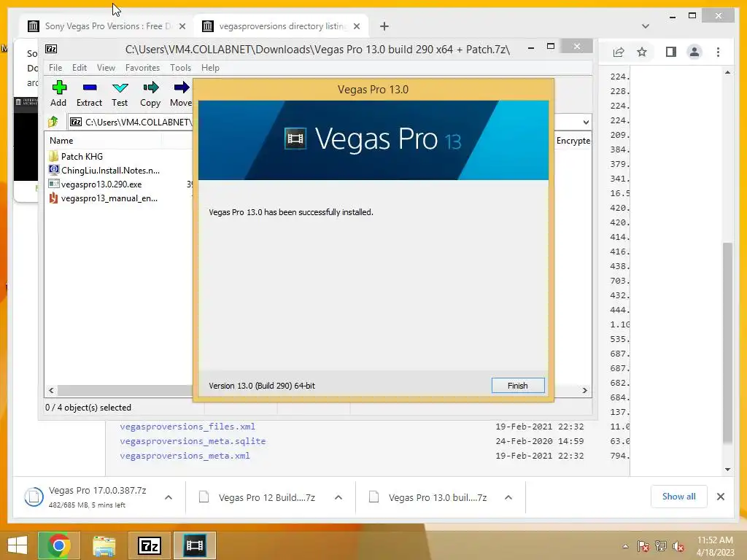The image size is (747, 560).
Task: Expand options for Vegas Pro 12 Build download
Action: coord(338,497)
